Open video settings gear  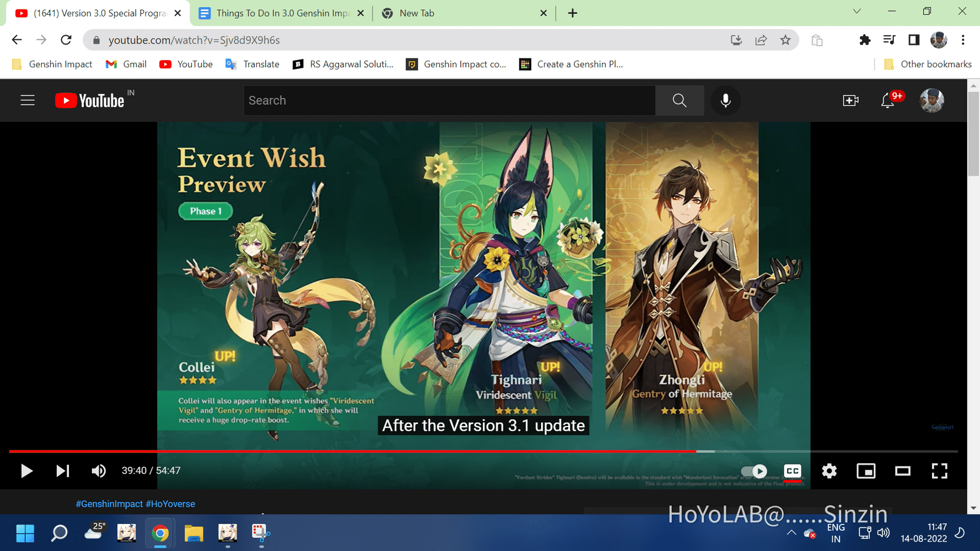pos(829,471)
